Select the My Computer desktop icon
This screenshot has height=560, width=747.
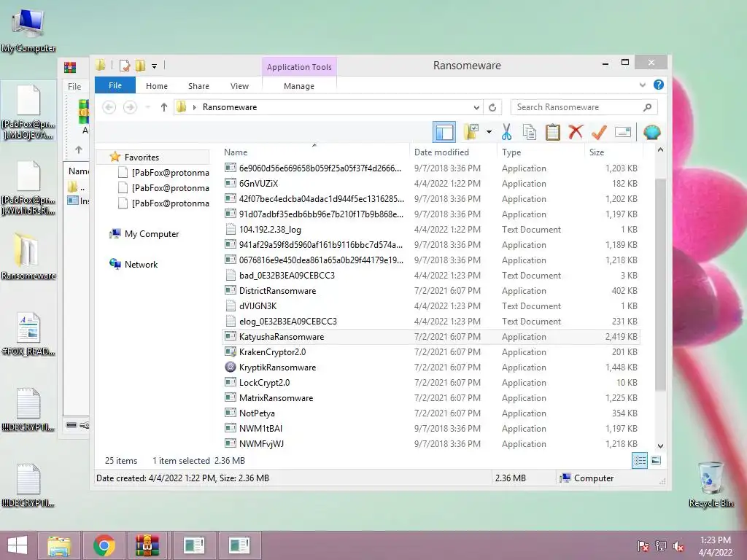(x=28, y=31)
